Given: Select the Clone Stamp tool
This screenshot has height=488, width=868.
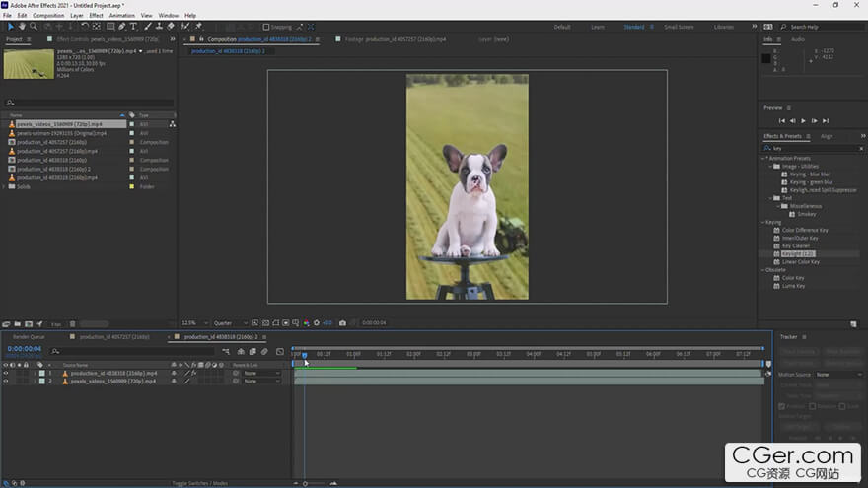Looking at the screenshot, I should (159, 26).
